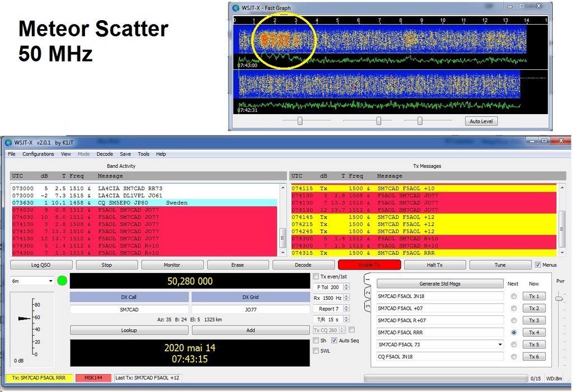Click the WSJT-X main window title icon
The image size is (573, 392).
[x=9, y=143]
